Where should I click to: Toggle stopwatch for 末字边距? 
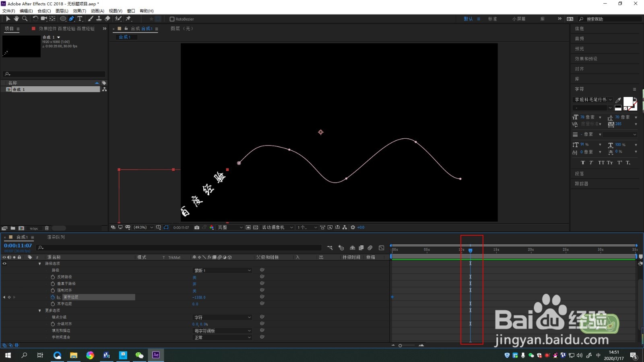point(53,304)
